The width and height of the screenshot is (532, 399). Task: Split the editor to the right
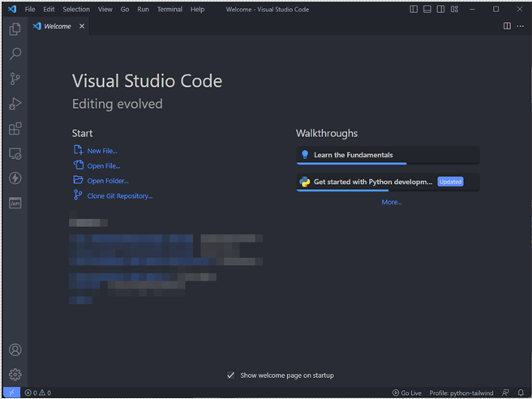pos(507,26)
